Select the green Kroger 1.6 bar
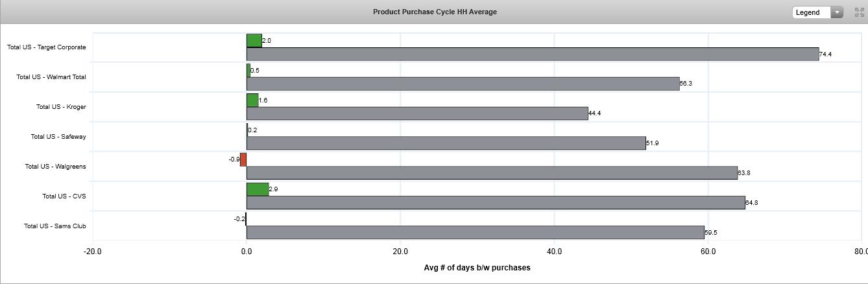 click(x=252, y=100)
